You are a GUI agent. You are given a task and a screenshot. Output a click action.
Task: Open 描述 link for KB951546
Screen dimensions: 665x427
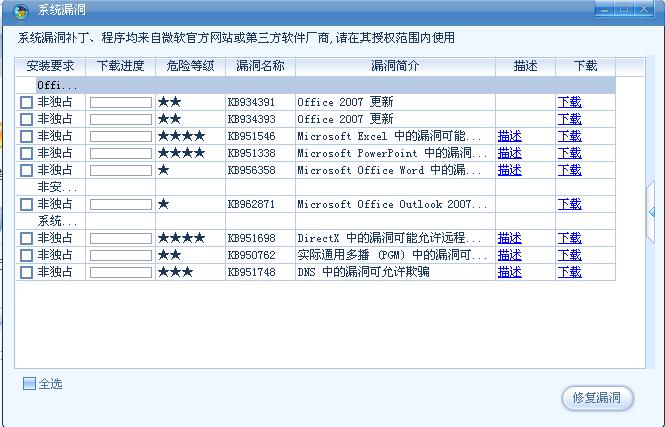point(509,136)
